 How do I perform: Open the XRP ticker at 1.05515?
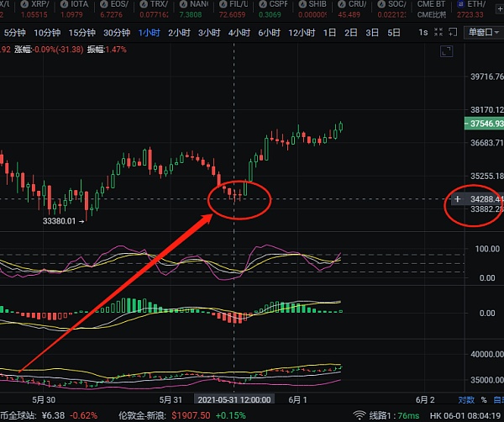coord(34,9)
